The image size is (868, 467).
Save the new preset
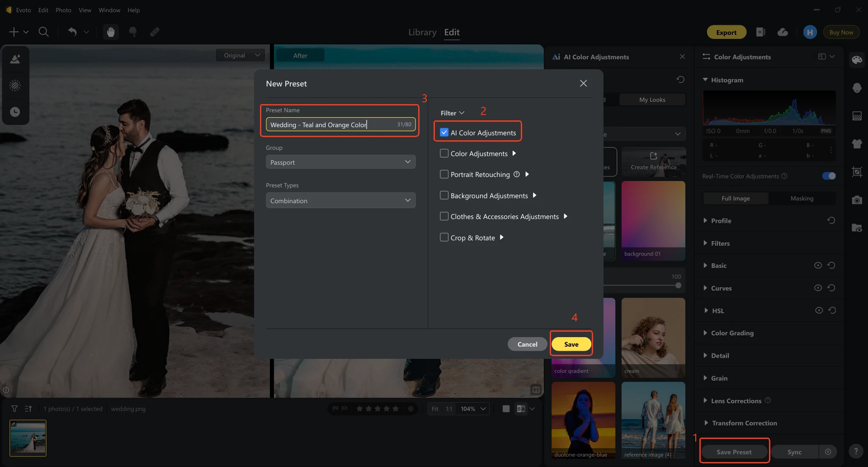pyautogui.click(x=571, y=344)
